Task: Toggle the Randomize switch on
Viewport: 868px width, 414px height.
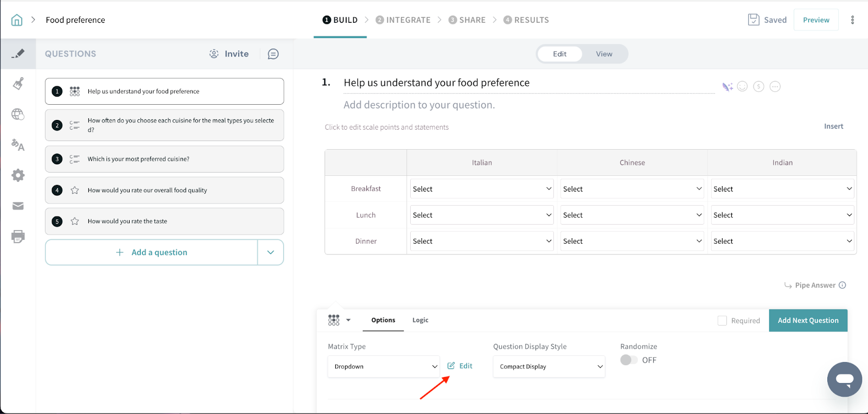Action: [629, 360]
